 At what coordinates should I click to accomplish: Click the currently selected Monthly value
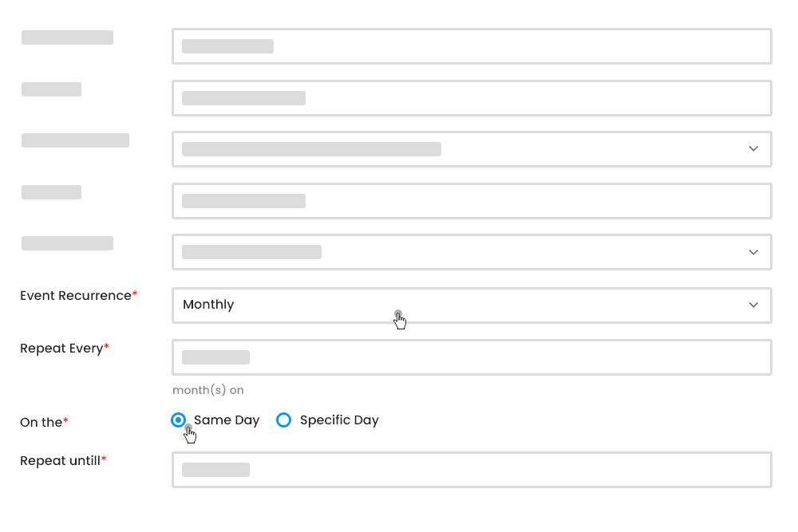pos(208,305)
